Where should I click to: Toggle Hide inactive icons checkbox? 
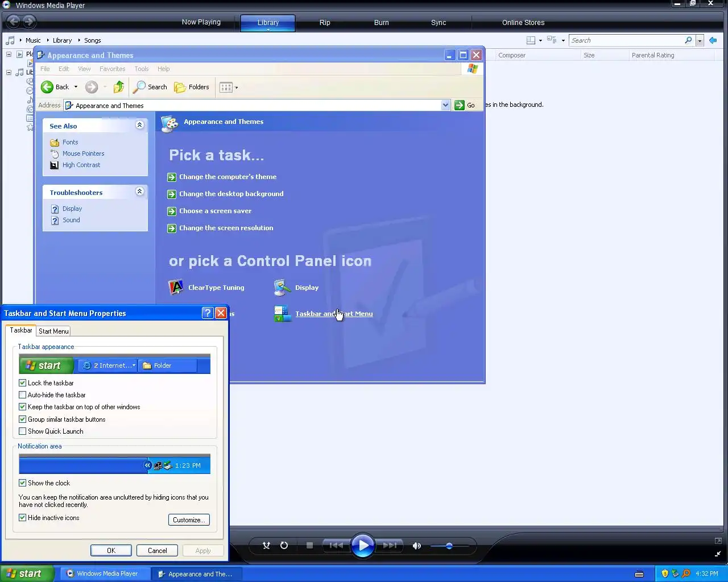(23, 518)
